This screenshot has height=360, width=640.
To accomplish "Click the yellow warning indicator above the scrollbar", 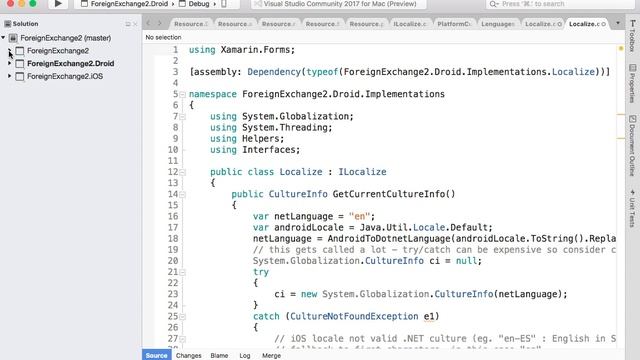I will [x=621, y=48].
